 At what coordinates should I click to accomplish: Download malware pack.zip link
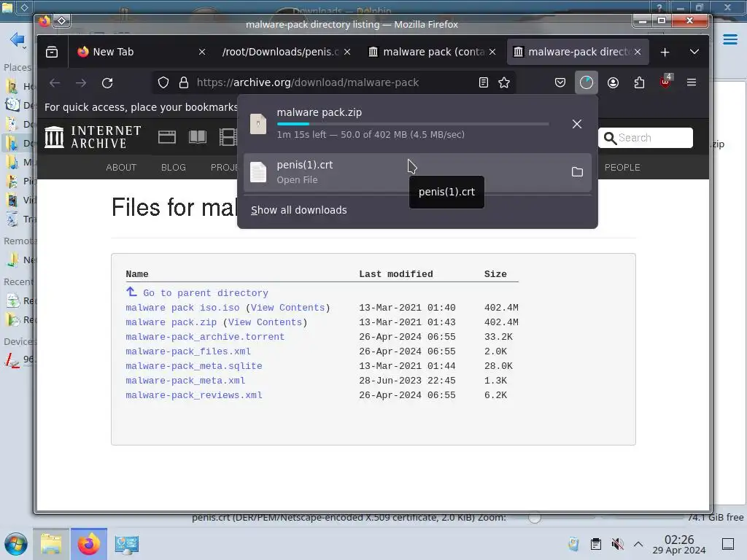[171, 322]
